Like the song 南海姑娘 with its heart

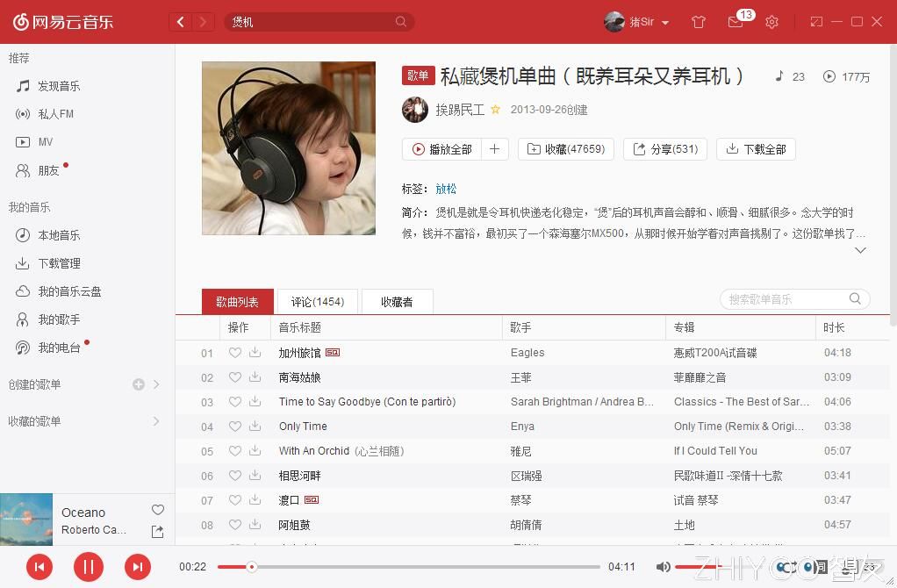[233, 376]
